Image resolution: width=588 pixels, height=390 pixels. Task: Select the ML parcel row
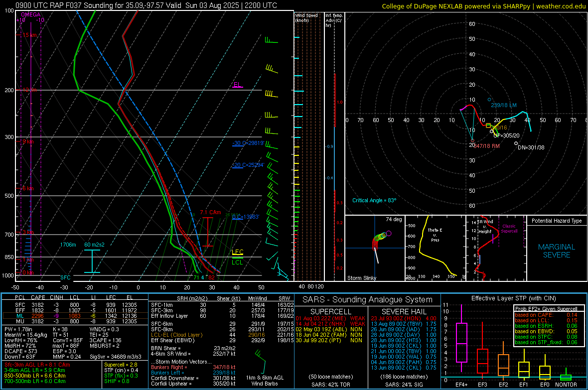[x=75, y=316]
